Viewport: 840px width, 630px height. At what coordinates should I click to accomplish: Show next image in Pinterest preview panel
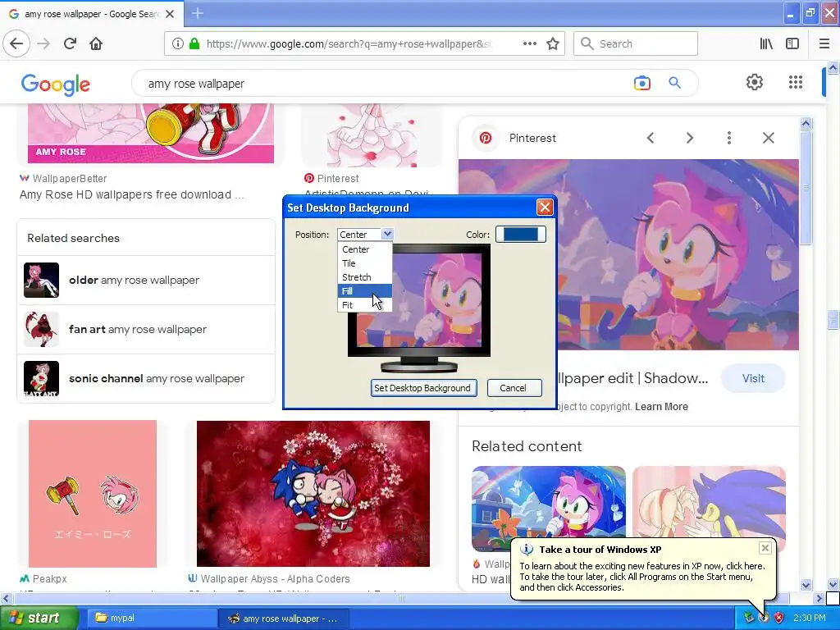(689, 138)
